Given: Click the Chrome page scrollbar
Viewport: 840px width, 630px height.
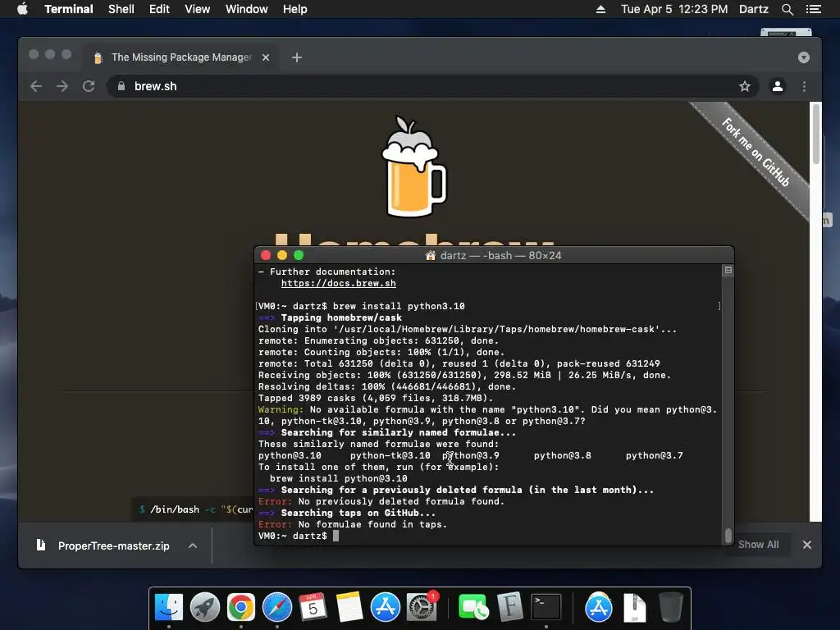Looking at the screenshot, I should coord(815,134).
